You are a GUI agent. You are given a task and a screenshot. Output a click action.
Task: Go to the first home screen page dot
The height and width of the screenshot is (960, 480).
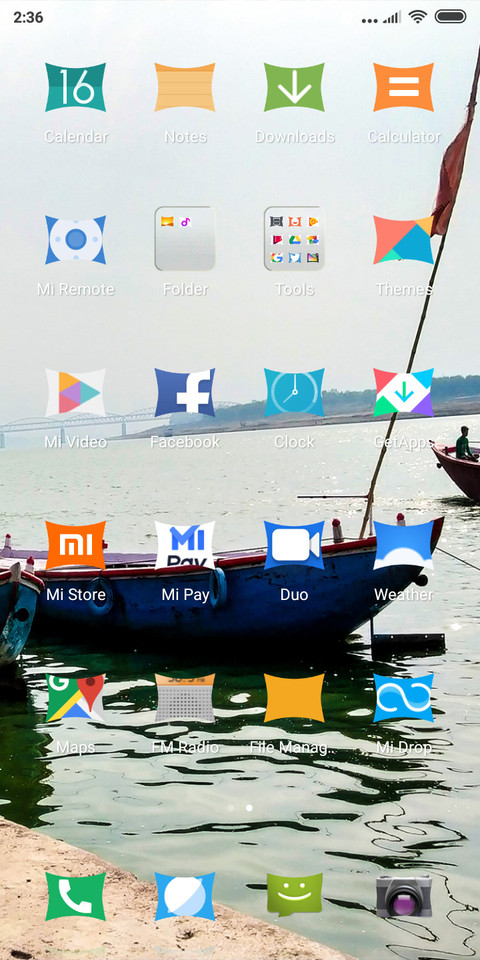231,808
